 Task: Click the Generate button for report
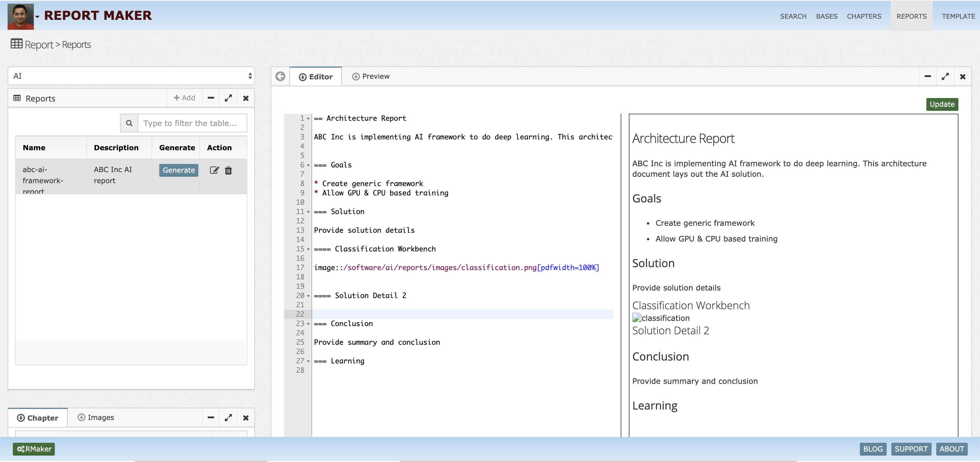pyautogui.click(x=178, y=170)
